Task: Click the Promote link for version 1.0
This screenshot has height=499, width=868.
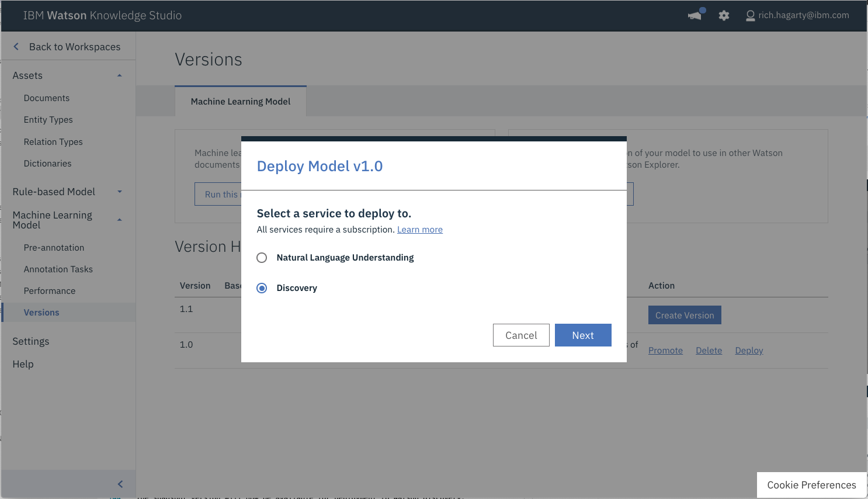Action: (665, 351)
